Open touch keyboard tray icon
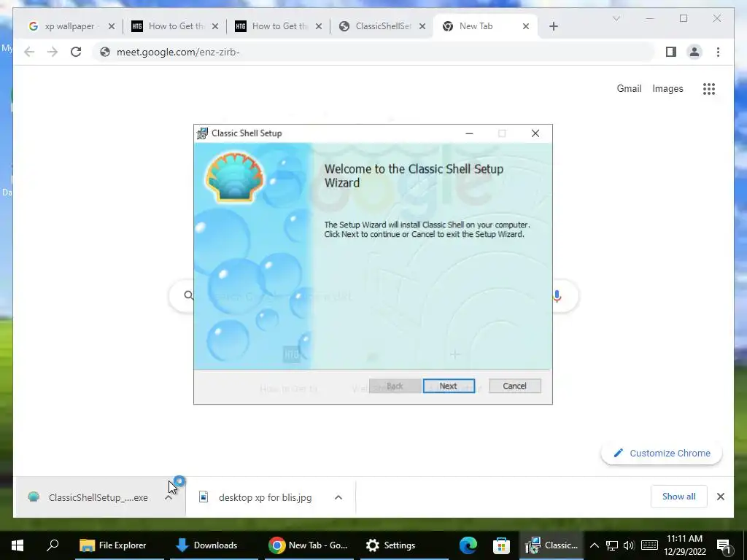This screenshot has width=747, height=560. 649,545
